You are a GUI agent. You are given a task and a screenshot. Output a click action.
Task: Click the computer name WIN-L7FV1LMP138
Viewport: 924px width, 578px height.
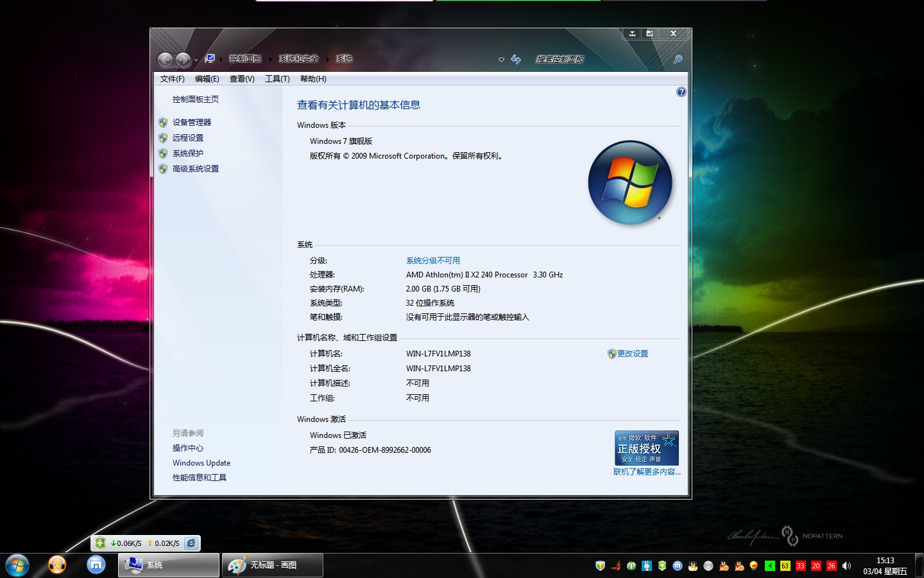point(438,354)
